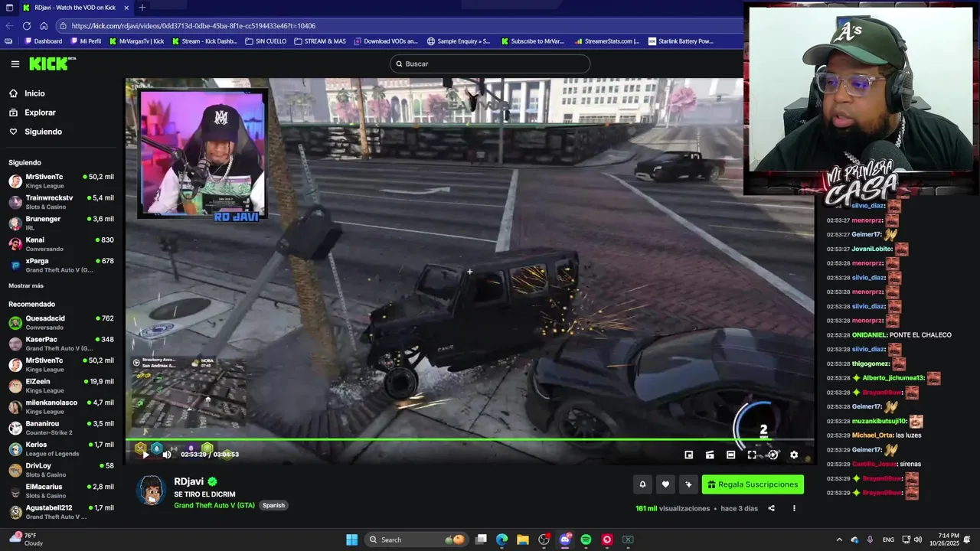
Task: Click the RDjavi channel name
Action: (188, 481)
